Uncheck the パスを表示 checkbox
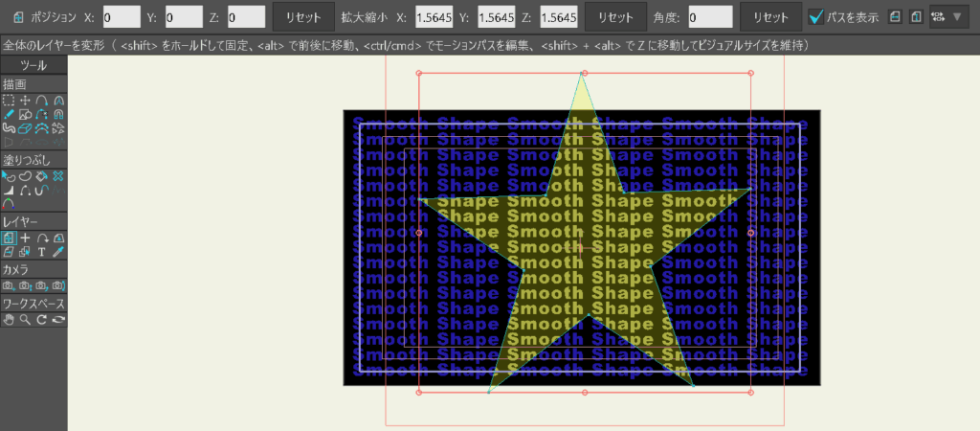The image size is (980, 431). 815,16
